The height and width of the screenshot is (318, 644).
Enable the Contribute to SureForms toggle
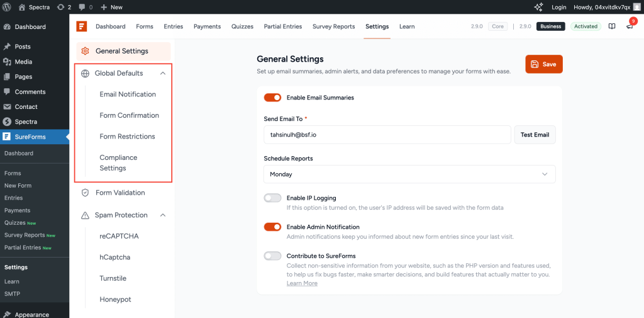coord(272,256)
